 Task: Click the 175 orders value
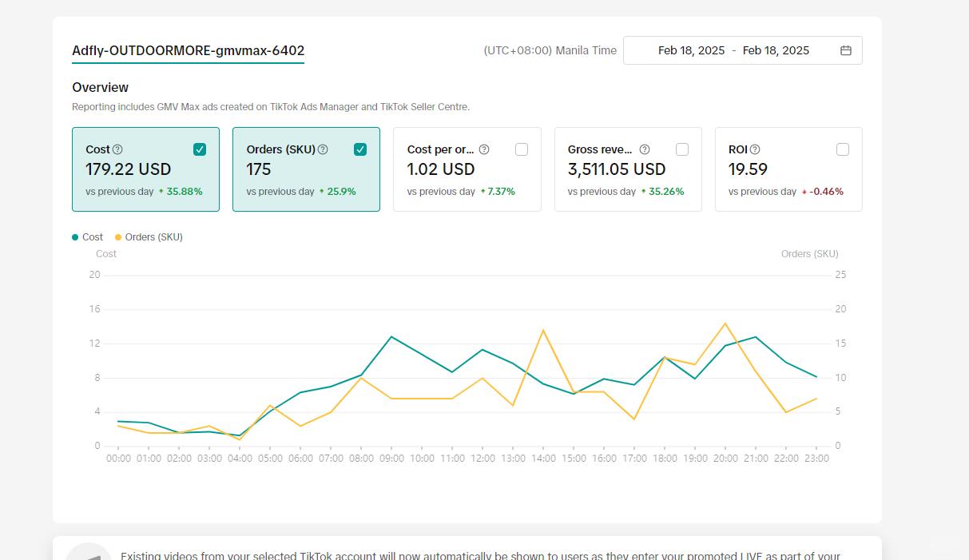tap(259, 169)
